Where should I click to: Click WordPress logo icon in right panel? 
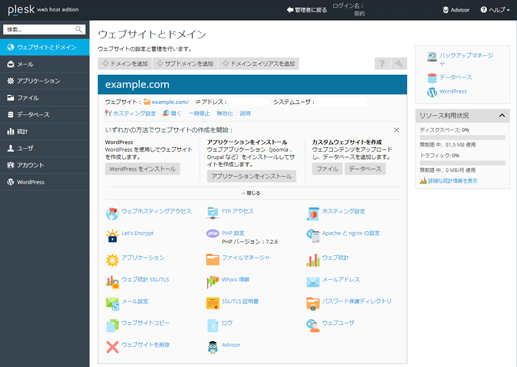[x=432, y=92]
